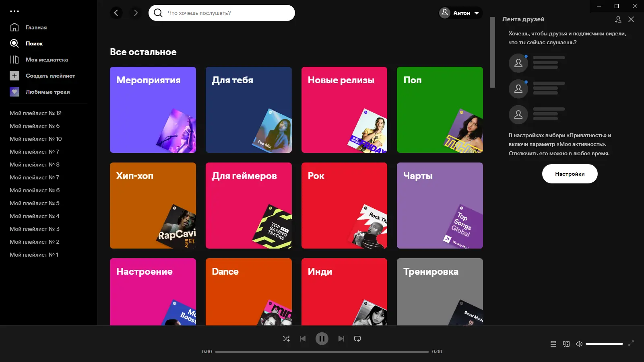Open the Поп genre card
The image size is (644, 362).
click(x=440, y=110)
